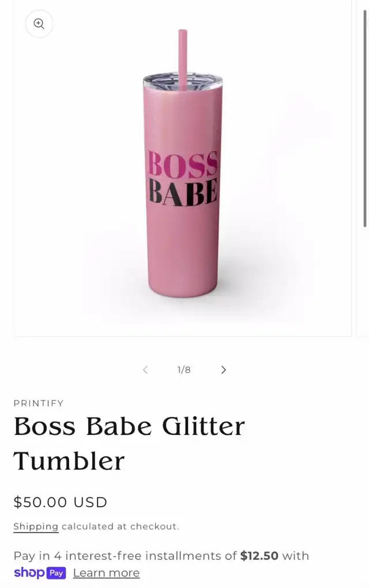Click Learn more about Shop Pay
Screen dimensions: 369x588
107,573
